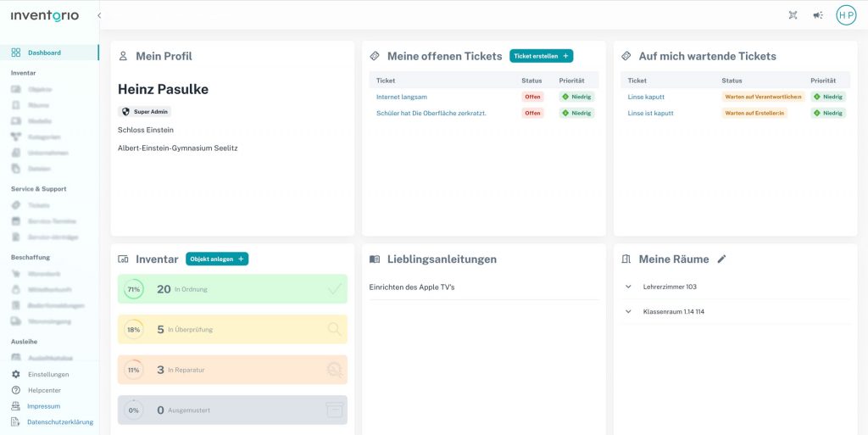
Task: Click the checkmark icon on In Ordnung card
Action: pos(334,289)
